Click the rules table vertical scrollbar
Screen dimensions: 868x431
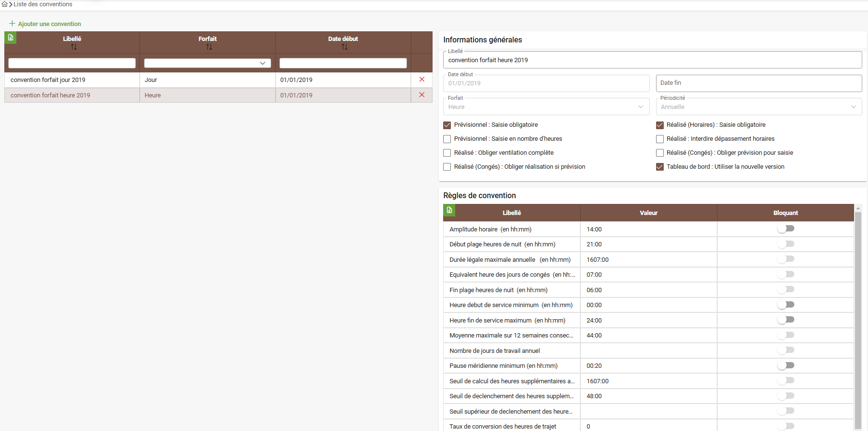[857, 318]
